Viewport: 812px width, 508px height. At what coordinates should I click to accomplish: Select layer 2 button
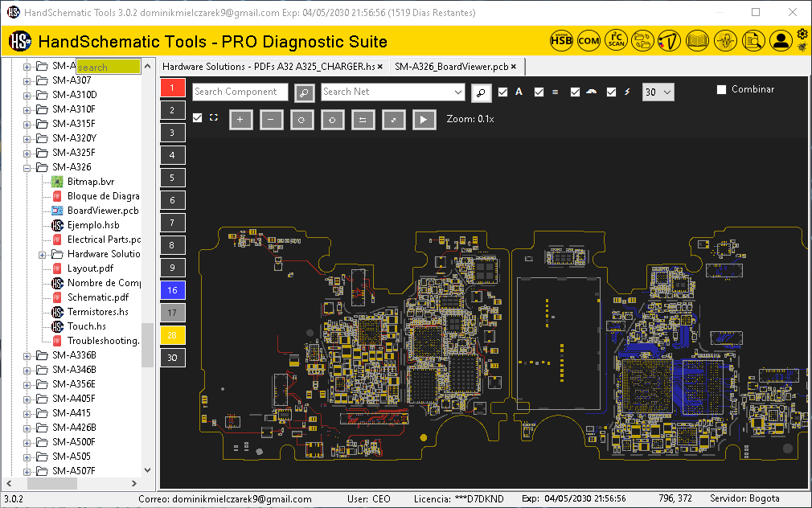(x=172, y=110)
